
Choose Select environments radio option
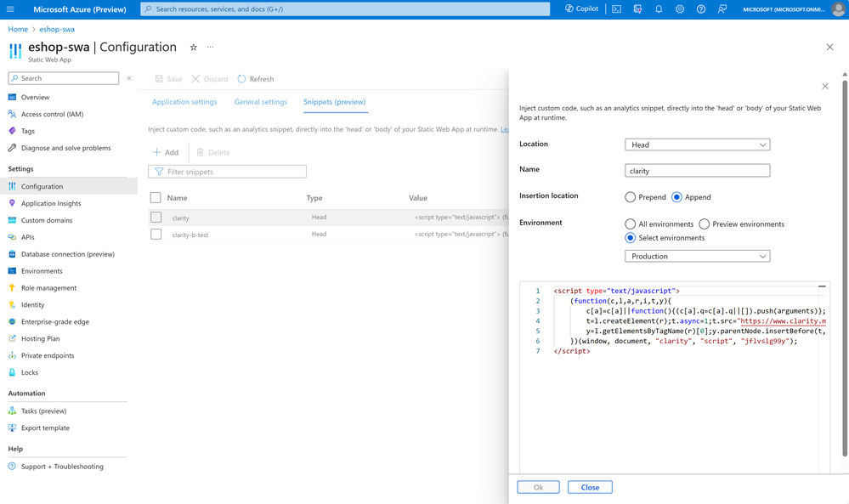[x=631, y=238]
